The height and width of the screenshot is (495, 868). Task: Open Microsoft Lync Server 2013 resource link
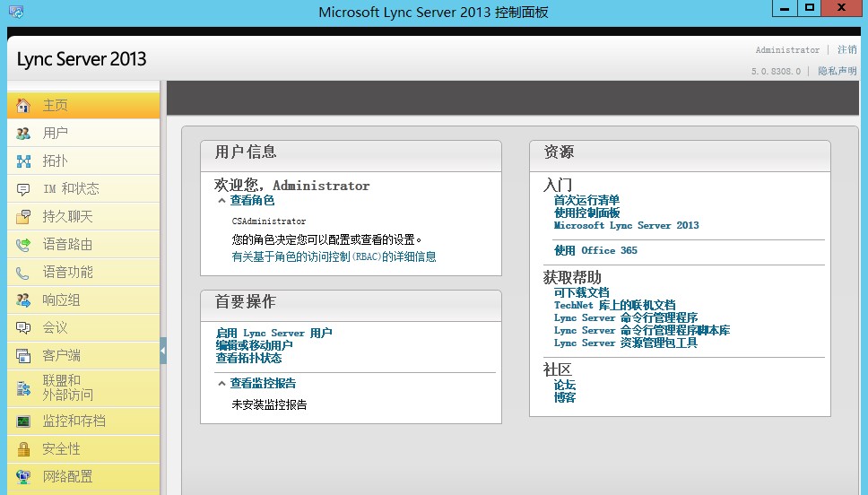point(626,225)
